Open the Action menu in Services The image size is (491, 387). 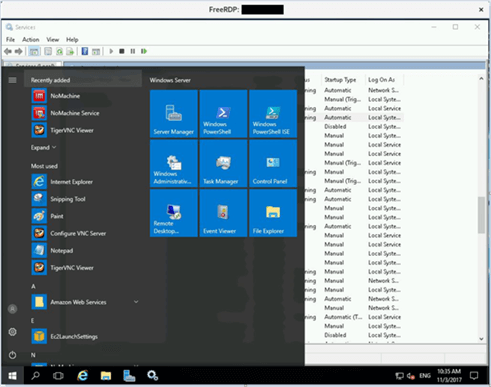(x=31, y=40)
